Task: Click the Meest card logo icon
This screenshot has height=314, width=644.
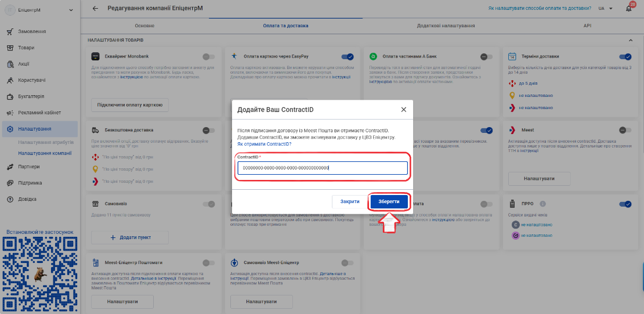Action: pos(512,130)
